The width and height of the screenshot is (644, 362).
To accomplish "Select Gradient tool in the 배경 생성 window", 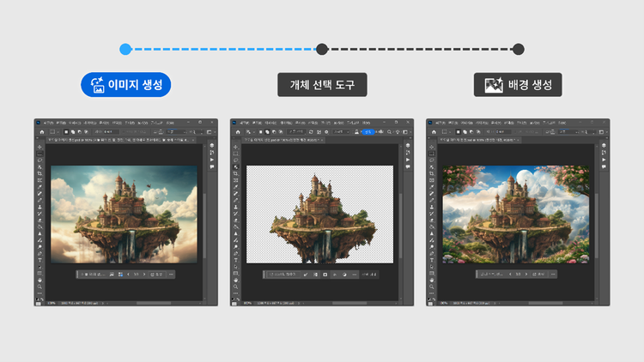I will tap(432, 227).
